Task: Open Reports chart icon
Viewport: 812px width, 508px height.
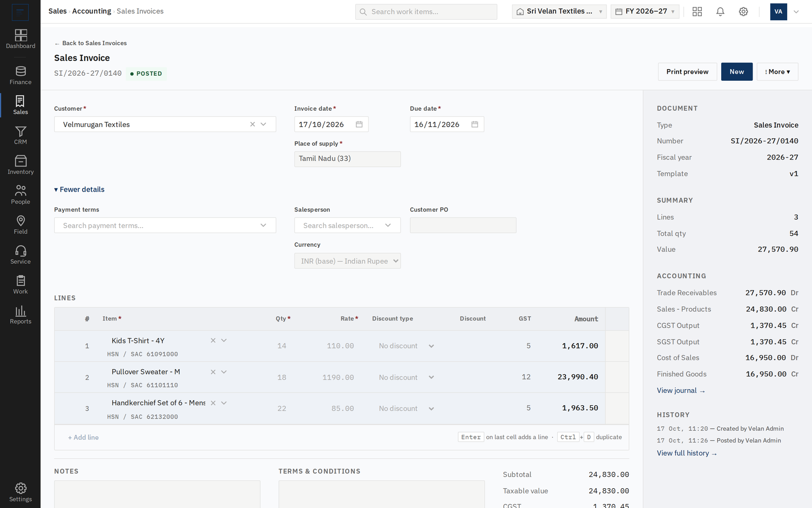Action: pyautogui.click(x=20, y=315)
